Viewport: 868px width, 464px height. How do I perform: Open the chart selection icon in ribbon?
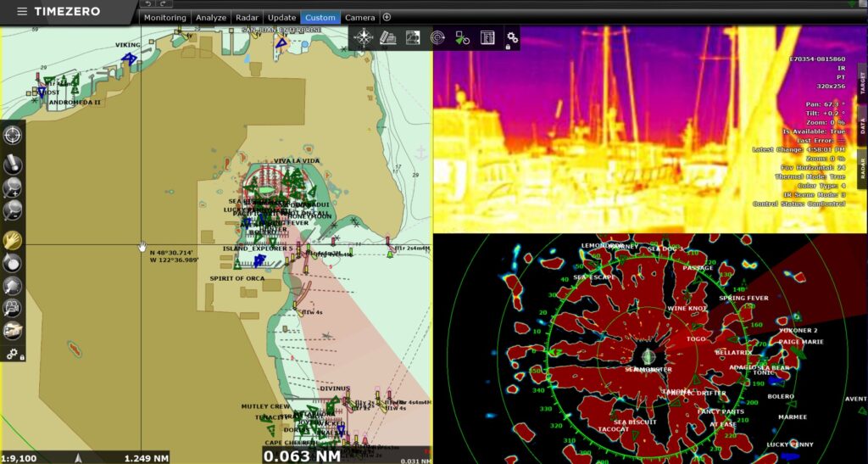pos(388,37)
